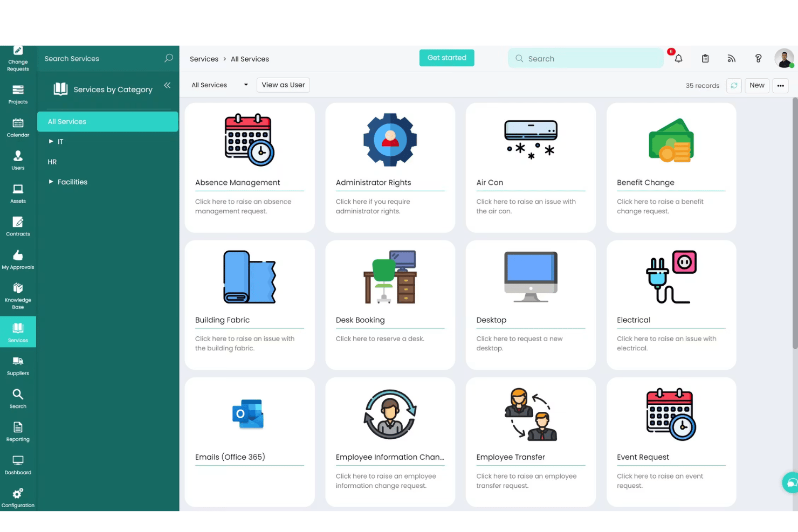The image size is (798, 532).
Task: Open the notifications bell icon
Action: point(678,58)
